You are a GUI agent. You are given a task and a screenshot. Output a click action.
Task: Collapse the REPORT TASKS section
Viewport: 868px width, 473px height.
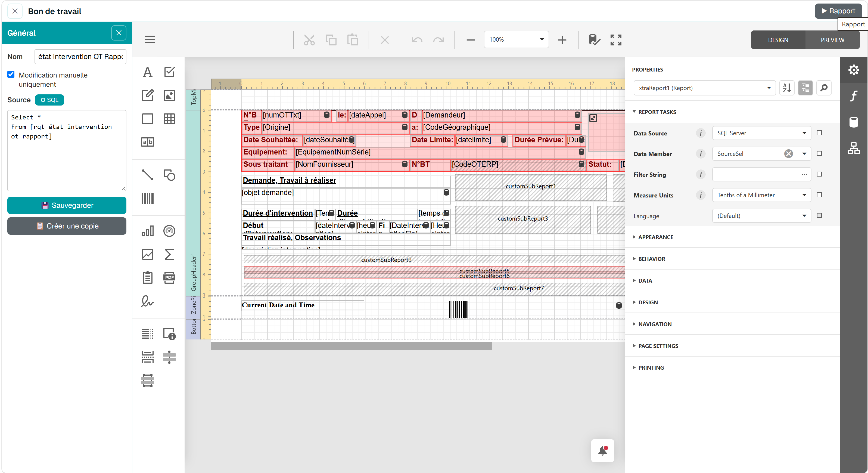click(x=657, y=112)
